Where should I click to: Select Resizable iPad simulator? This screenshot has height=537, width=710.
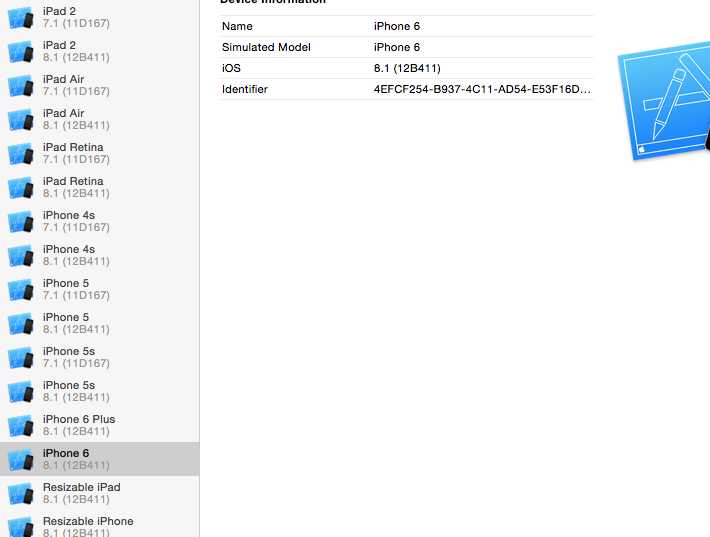pyautogui.click(x=100, y=494)
